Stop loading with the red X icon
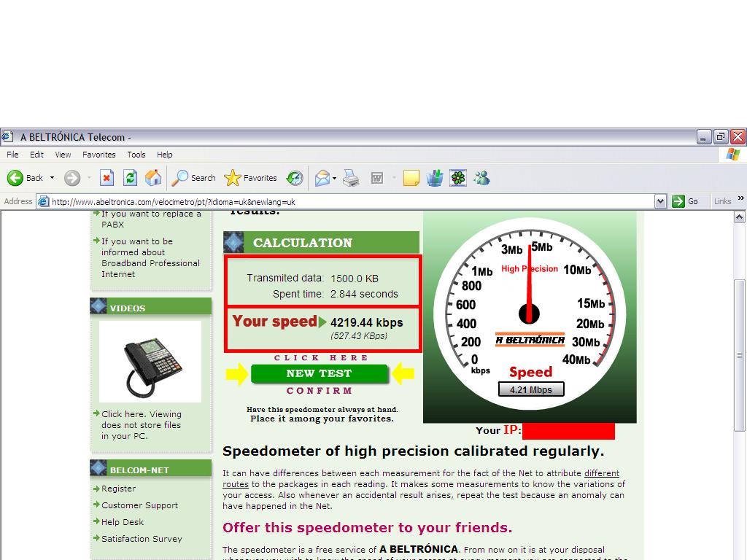 point(107,178)
